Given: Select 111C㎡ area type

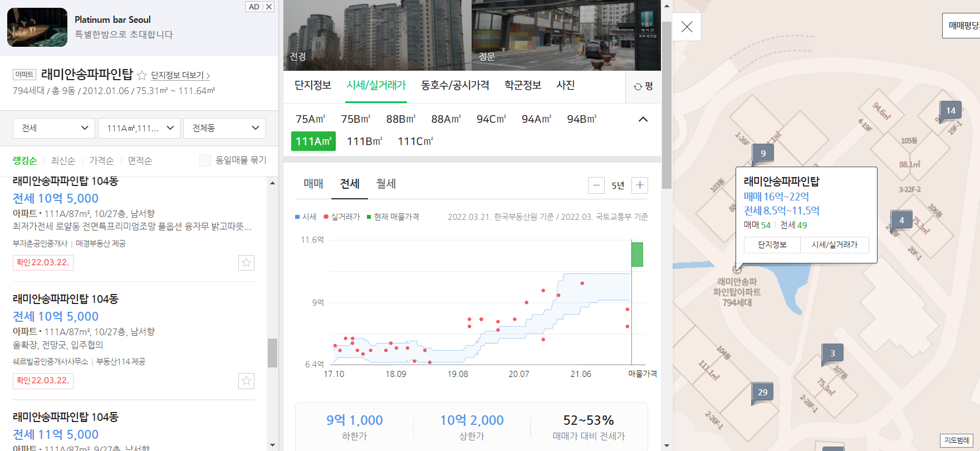Looking at the screenshot, I should point(415,141).
